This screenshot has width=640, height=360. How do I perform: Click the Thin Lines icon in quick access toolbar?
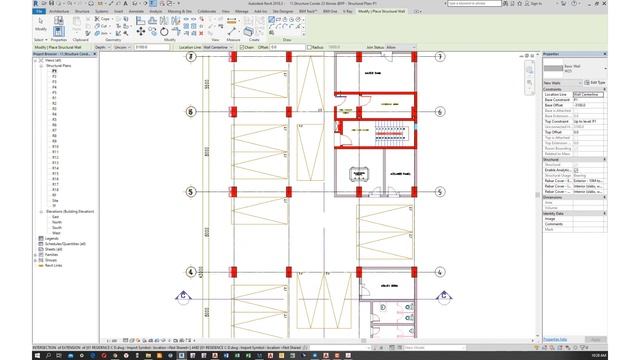153,3
